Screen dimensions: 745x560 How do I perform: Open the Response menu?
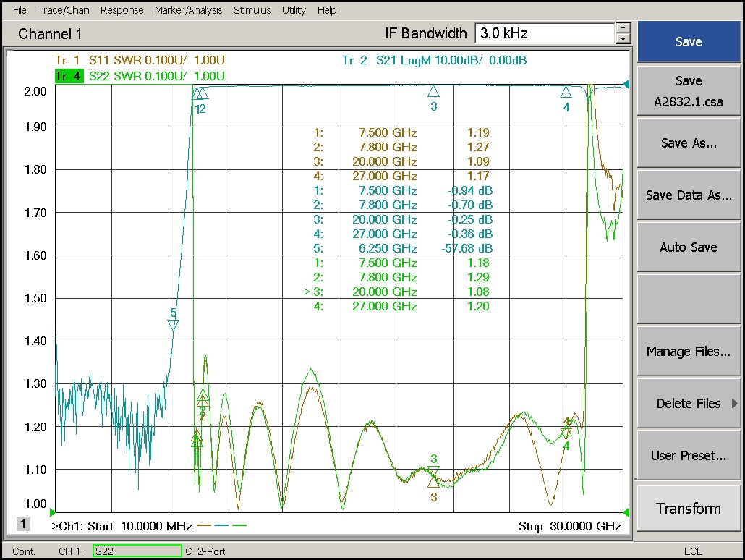pyautogui.click(x=122, y=10)
